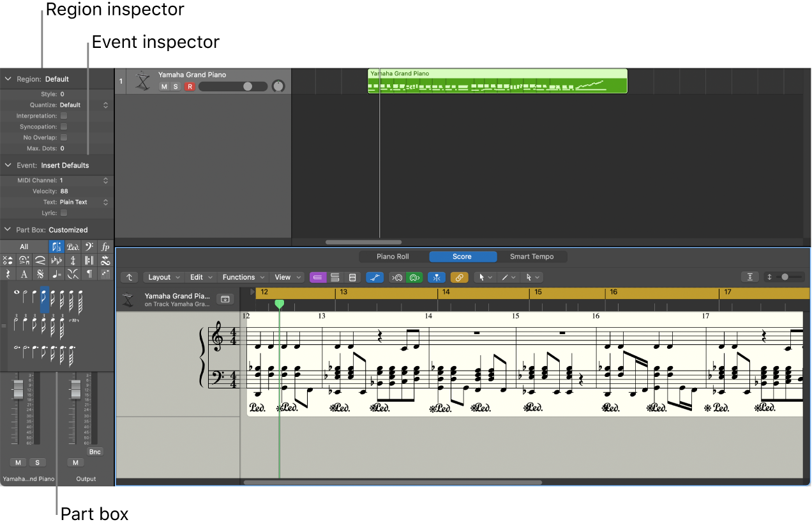Image resolution: width=812 pixels, height=529 pixels.
Task: Open the Functions menu
Action: [x=244, y=277]
